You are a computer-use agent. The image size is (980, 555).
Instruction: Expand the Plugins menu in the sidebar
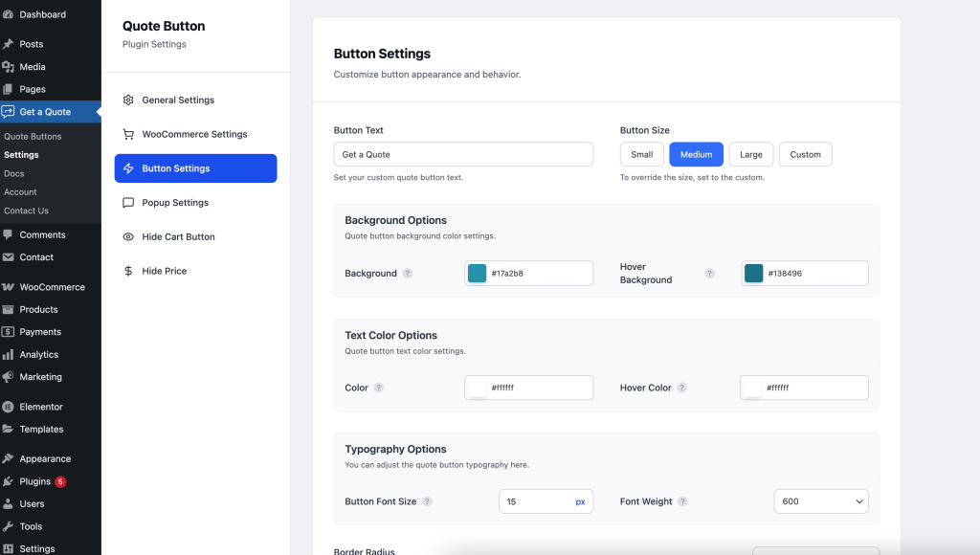35,482
